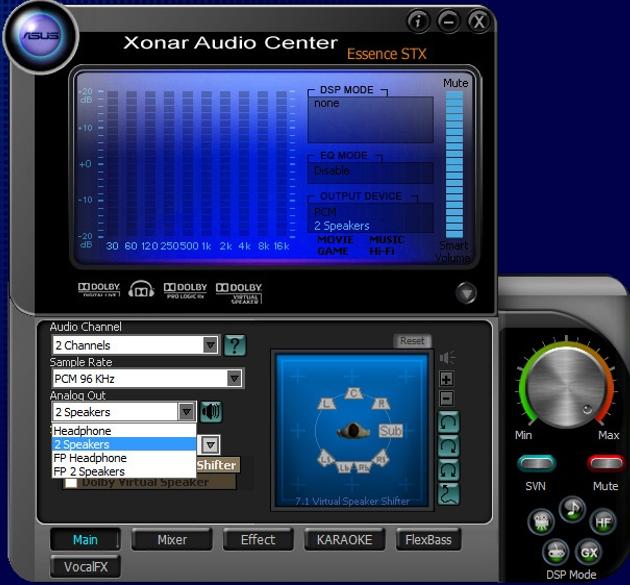Image resolution: width=630 pixels, height=585 pixels.
Task: Select the Rs surround speaker
Action: point(380,458)
